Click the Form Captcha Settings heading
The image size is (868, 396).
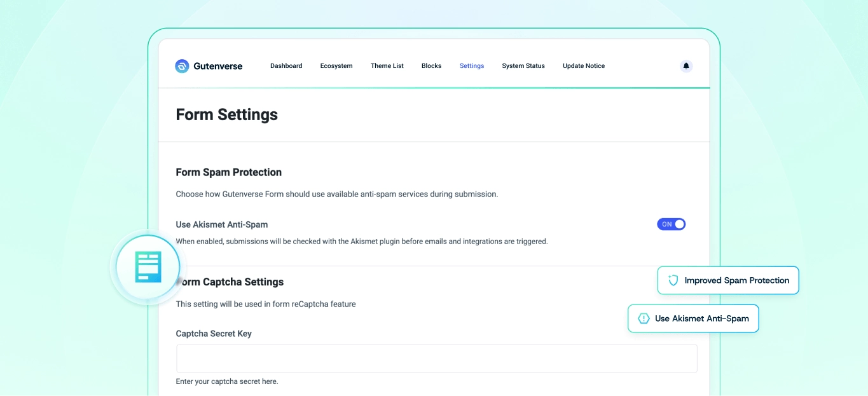(230, 282)
